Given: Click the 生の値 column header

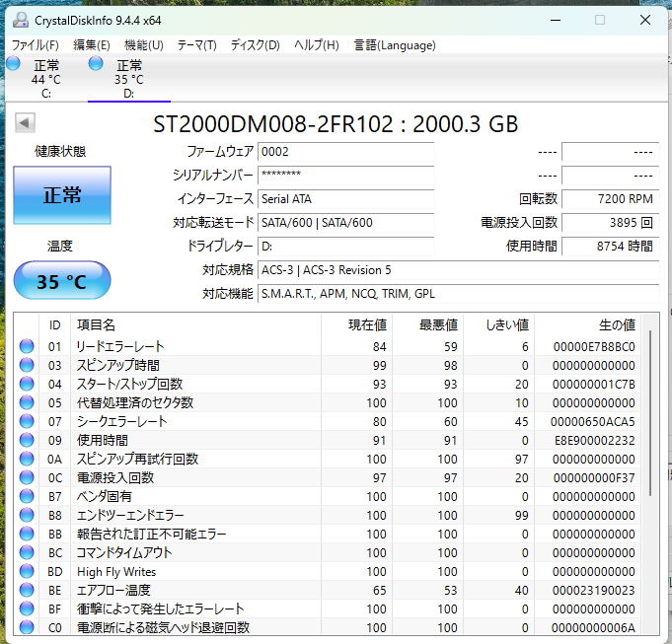Looking at the screenshot, I should pyautogui.click(x=587, y=325).
